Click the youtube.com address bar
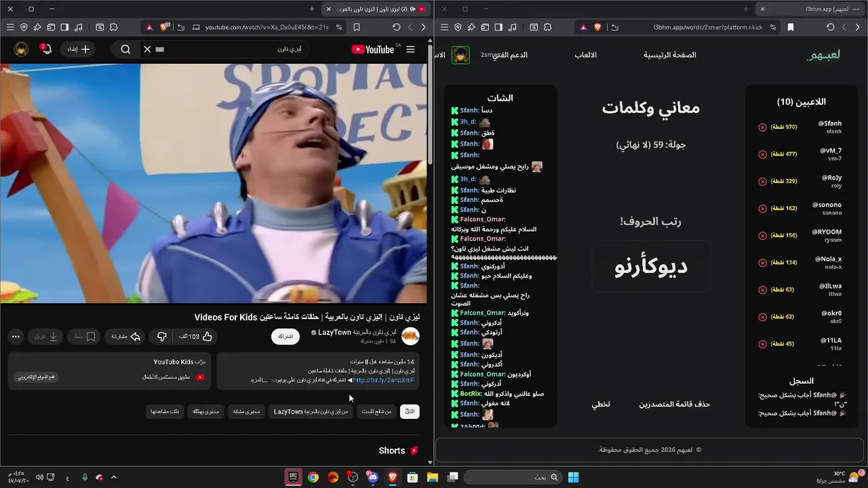Viewport: 868px width, 488px height. [x=266, y=27]
